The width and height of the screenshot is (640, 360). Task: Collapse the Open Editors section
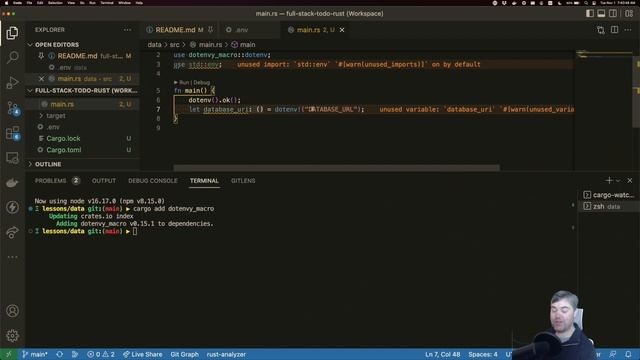(x=57, y=44)
